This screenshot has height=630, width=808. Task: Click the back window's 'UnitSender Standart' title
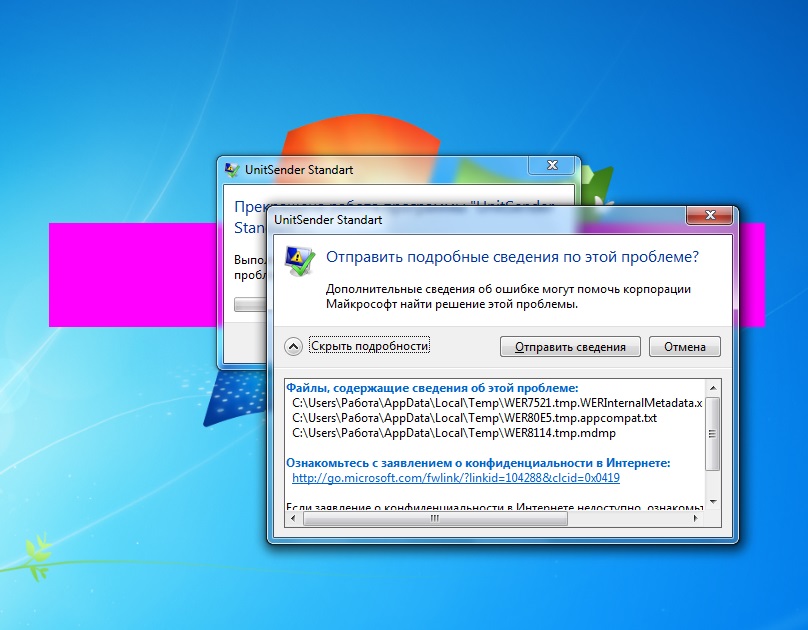(x=299, y=169)
